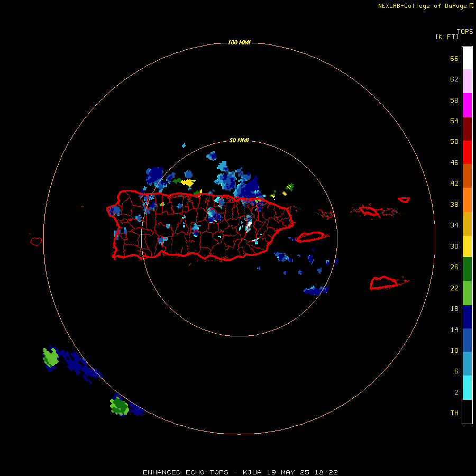Screen dimensions: 476x476
Task: Click the yellow 30 kft legend swatch
Action: 467,246
